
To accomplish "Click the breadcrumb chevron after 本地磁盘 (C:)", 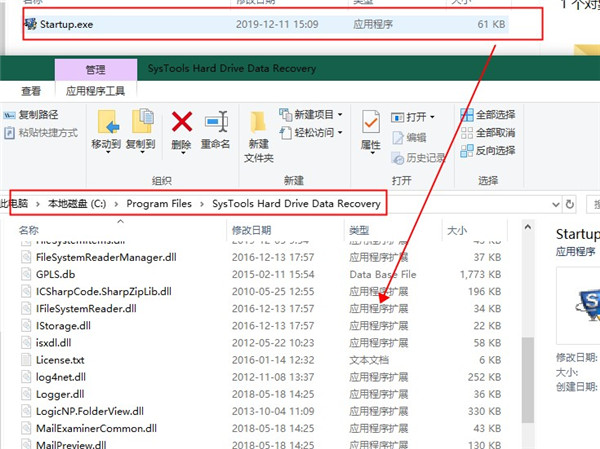I will click(116, 204).
